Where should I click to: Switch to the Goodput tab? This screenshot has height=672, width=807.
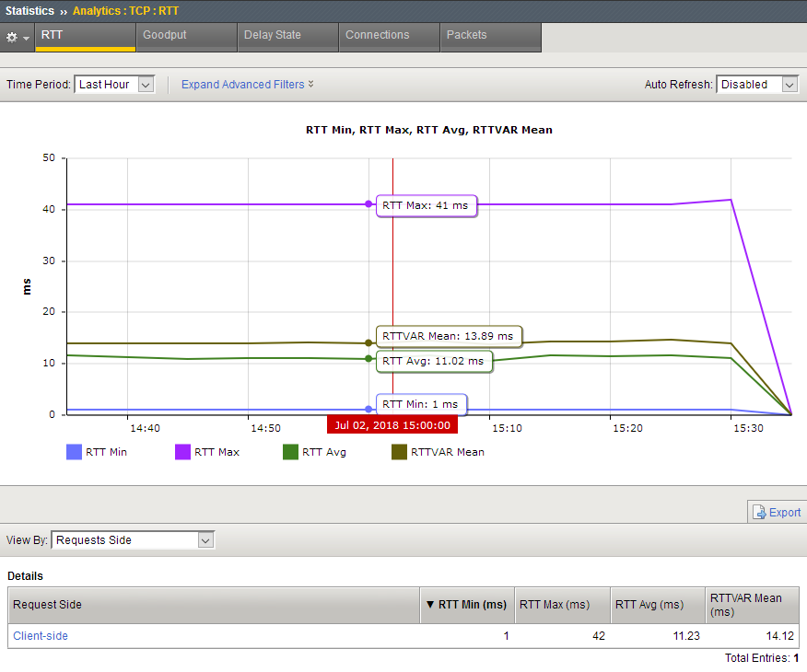click(165, 35)
